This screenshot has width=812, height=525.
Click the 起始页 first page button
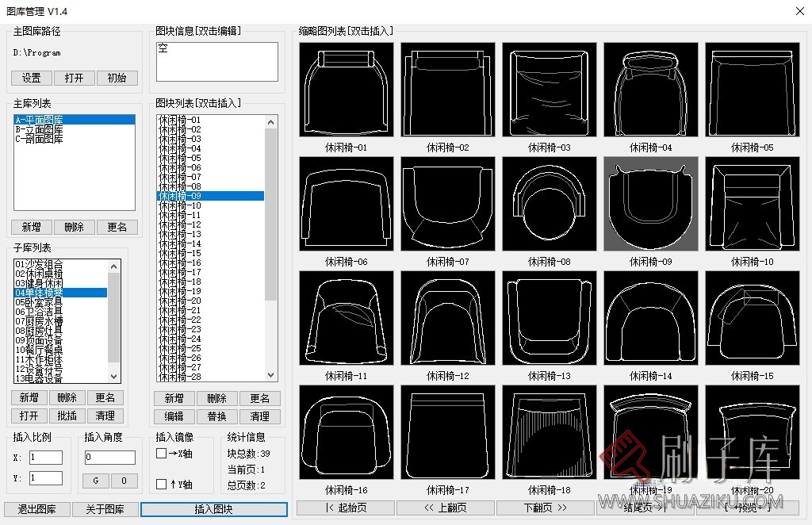pyautogui.click(x=346, y=508)
